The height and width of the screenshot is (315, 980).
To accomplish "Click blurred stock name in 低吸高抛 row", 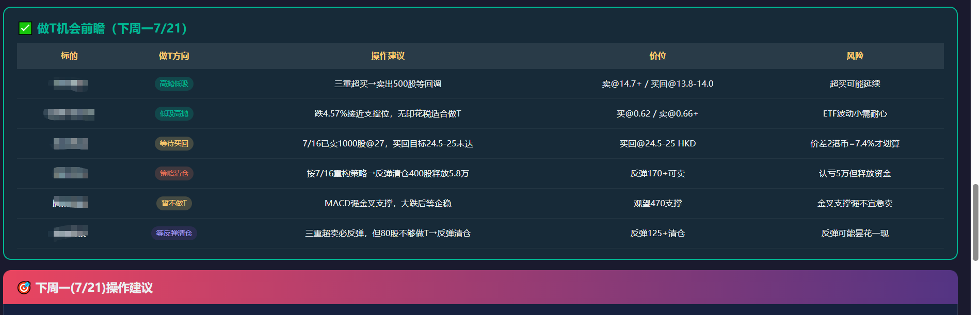I will [x=69, y=113].
